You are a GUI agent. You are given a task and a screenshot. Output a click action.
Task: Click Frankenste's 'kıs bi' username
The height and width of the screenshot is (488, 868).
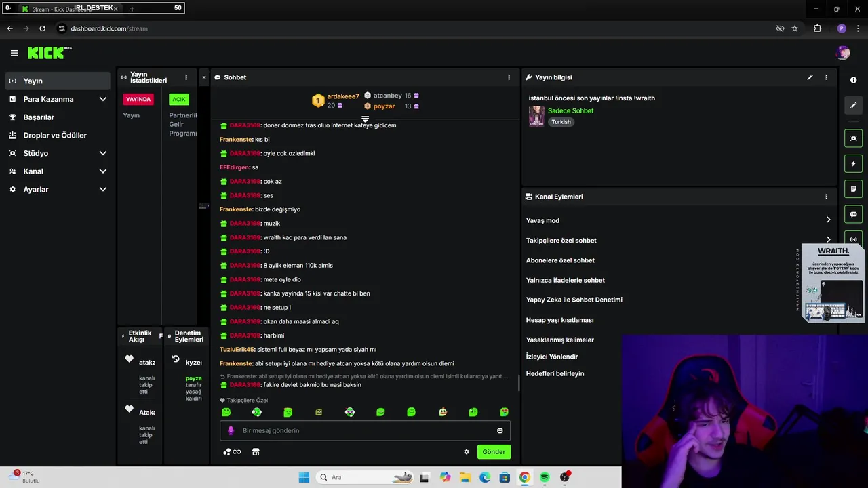click(236, 140)
